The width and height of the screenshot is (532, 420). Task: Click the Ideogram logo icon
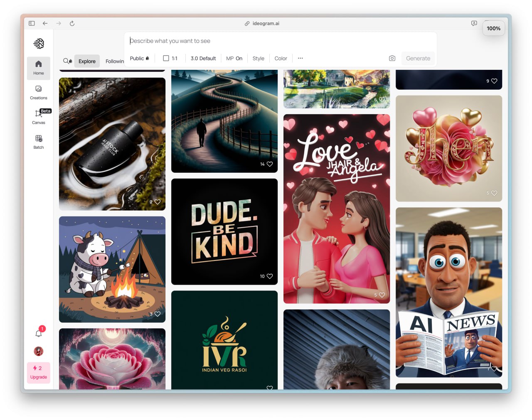(x=39, y=44)
